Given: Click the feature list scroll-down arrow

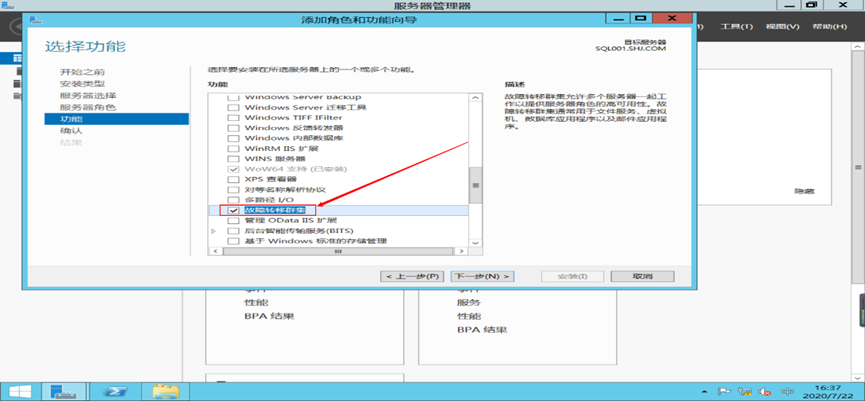Looking at the screenshot, I should [475, 242].
